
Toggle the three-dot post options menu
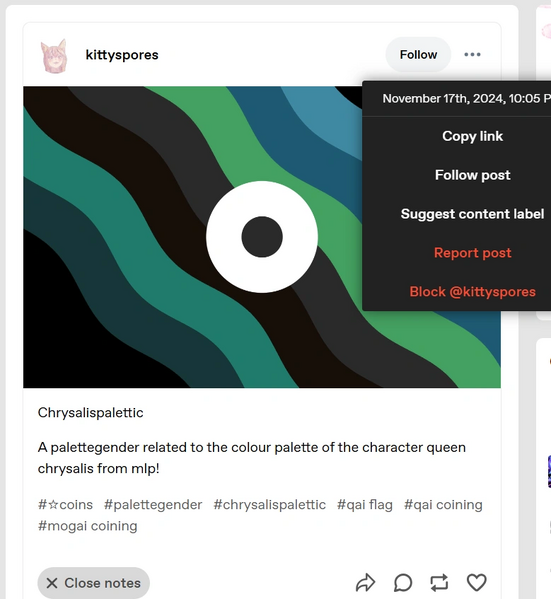tap(472, 55)
